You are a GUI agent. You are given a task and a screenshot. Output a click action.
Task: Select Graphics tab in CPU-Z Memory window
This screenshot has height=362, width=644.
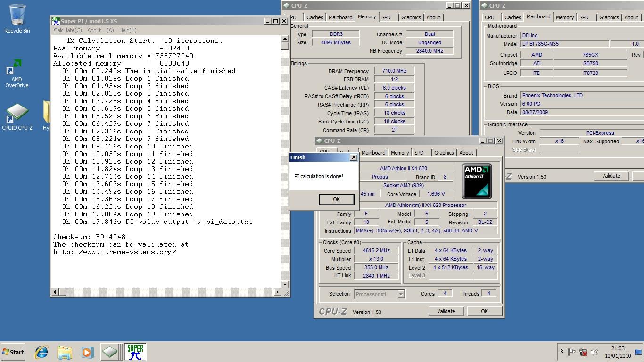point(411,17)
